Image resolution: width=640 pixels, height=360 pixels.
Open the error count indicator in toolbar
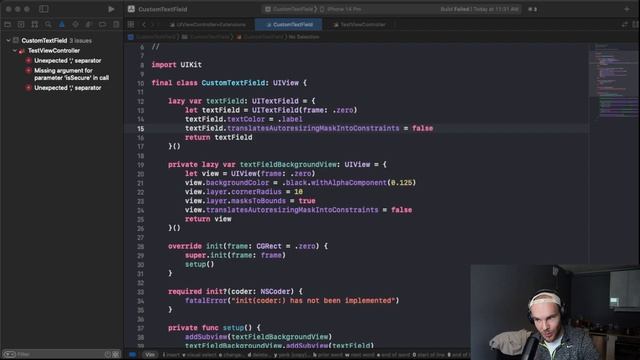pyautogui.click(x=533, y=9)
